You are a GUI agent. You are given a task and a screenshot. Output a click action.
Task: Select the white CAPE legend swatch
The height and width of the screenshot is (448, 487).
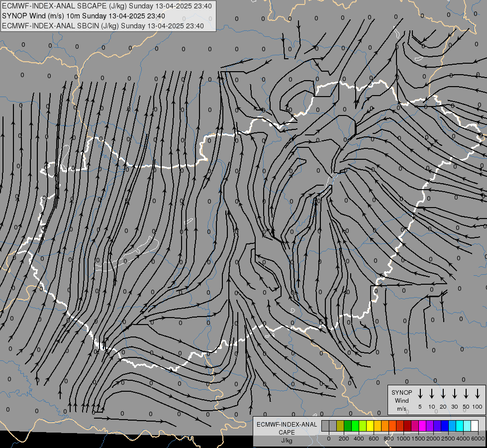(475, 426)
